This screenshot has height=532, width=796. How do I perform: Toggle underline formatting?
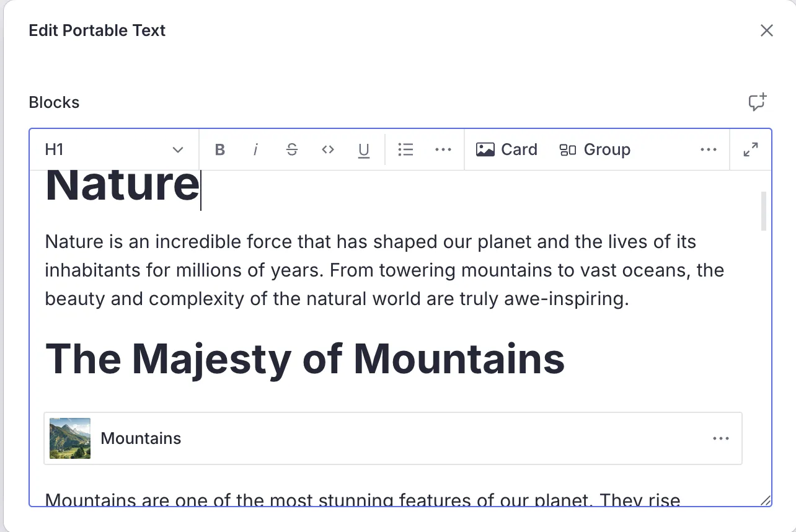tap(364, 149)
